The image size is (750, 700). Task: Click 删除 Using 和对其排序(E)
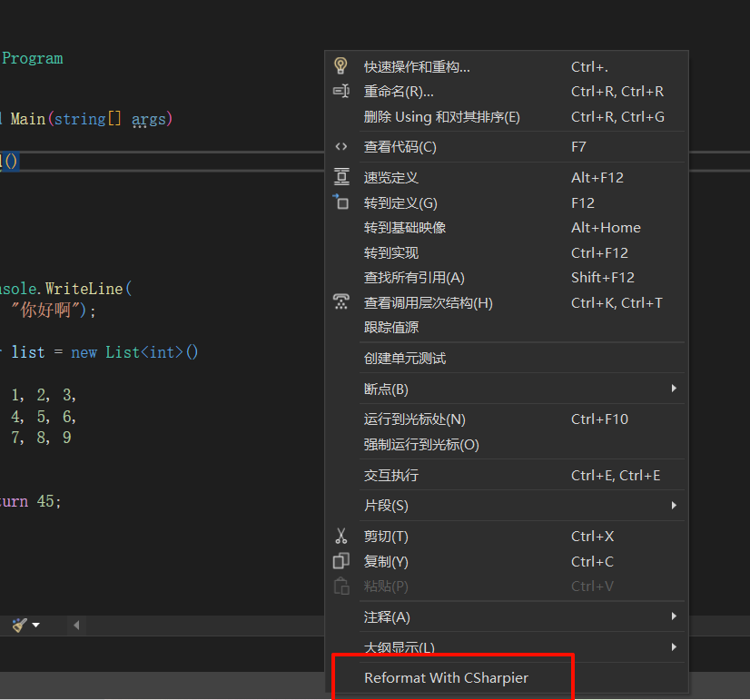coord(441,117)
